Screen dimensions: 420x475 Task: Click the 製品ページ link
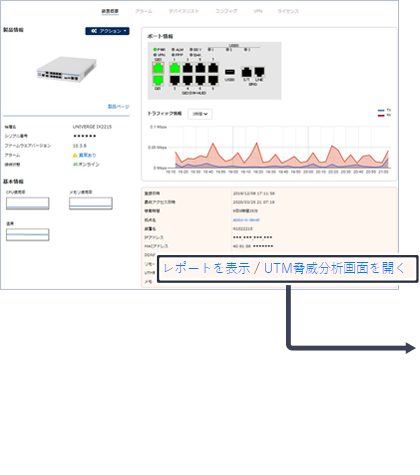(118, 107)
